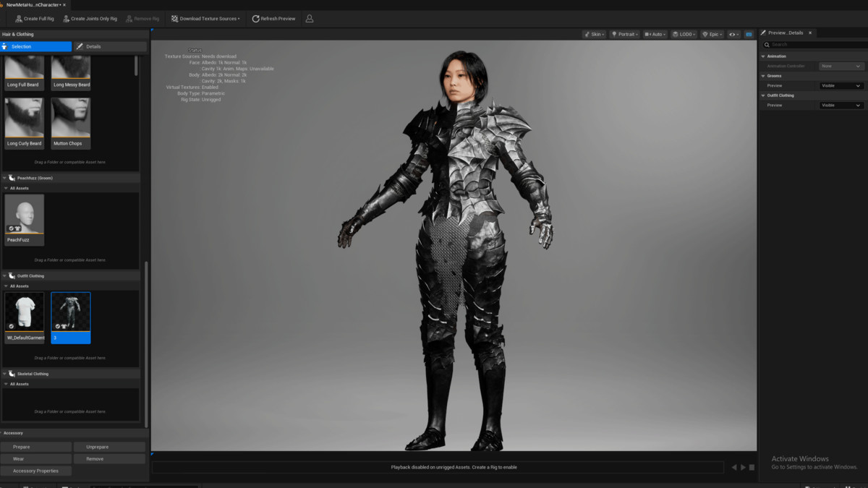The width and height of the screenshot is (868, 488).
Task: Close the Preview Details tab
Action: coord(810,33)
